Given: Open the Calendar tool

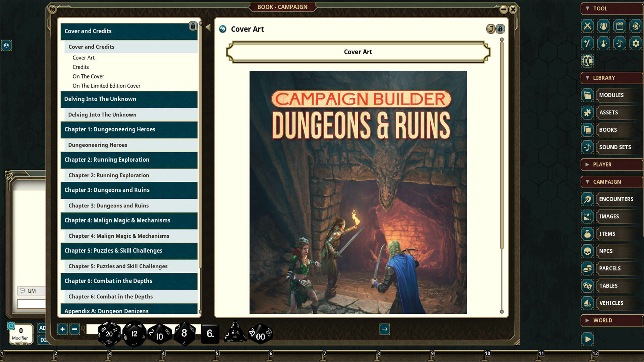Looking at the screenshot, I should 620,26.
